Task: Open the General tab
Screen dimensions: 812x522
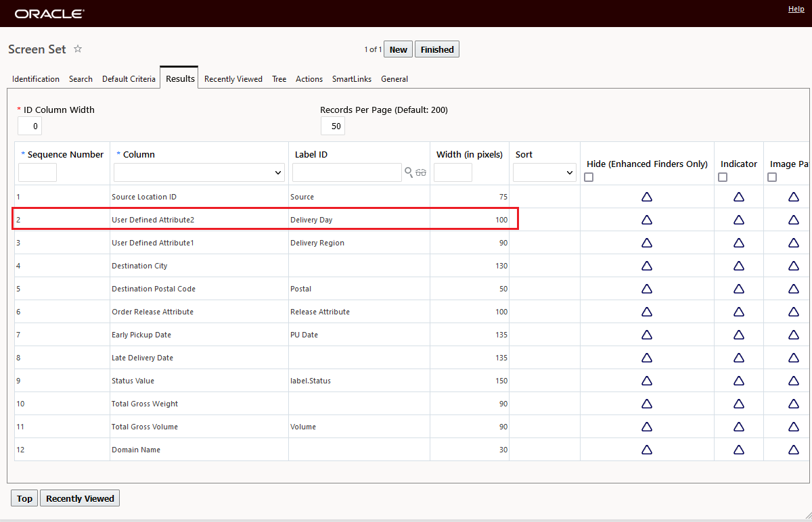Action: pyautogui.click(x=394, y=79)
